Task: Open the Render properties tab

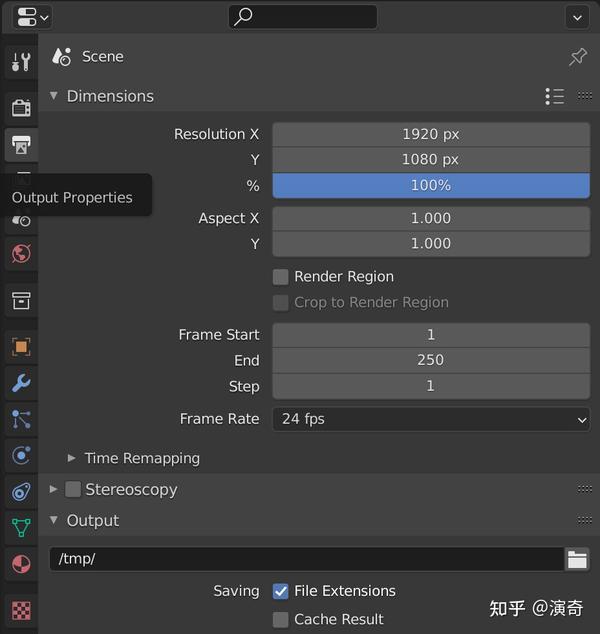Action: pyautogui.click(x=20, y=107)
